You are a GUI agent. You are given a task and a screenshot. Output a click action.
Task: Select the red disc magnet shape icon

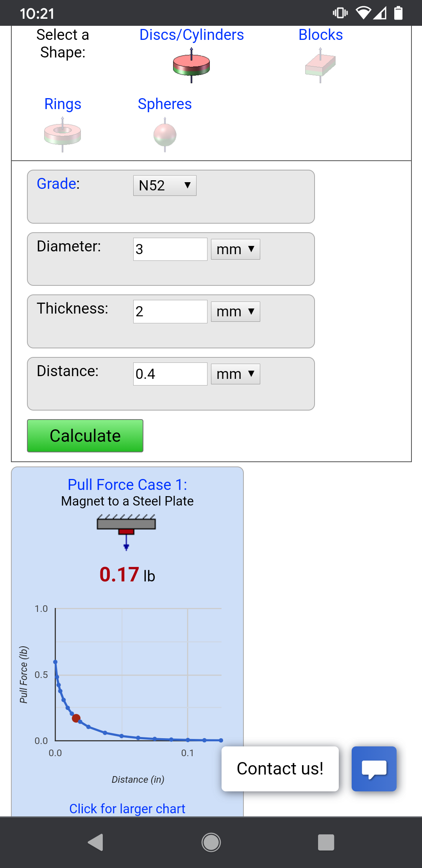tap(191, 65)
